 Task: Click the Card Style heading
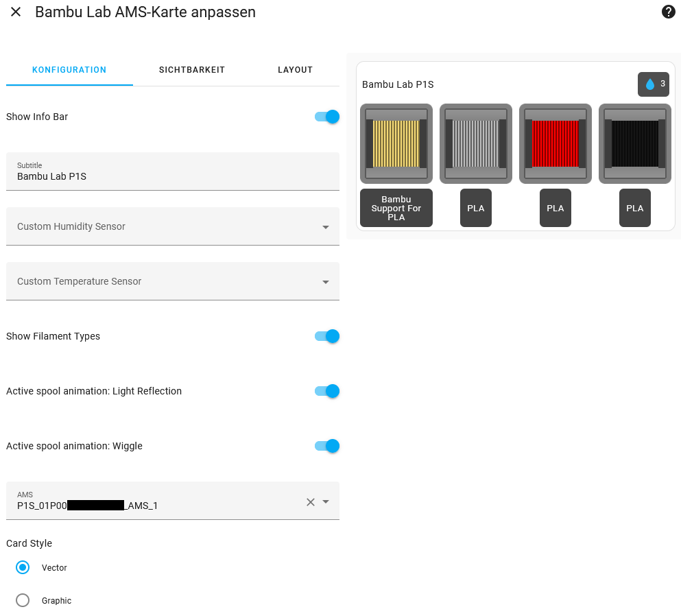click(29, 543)
